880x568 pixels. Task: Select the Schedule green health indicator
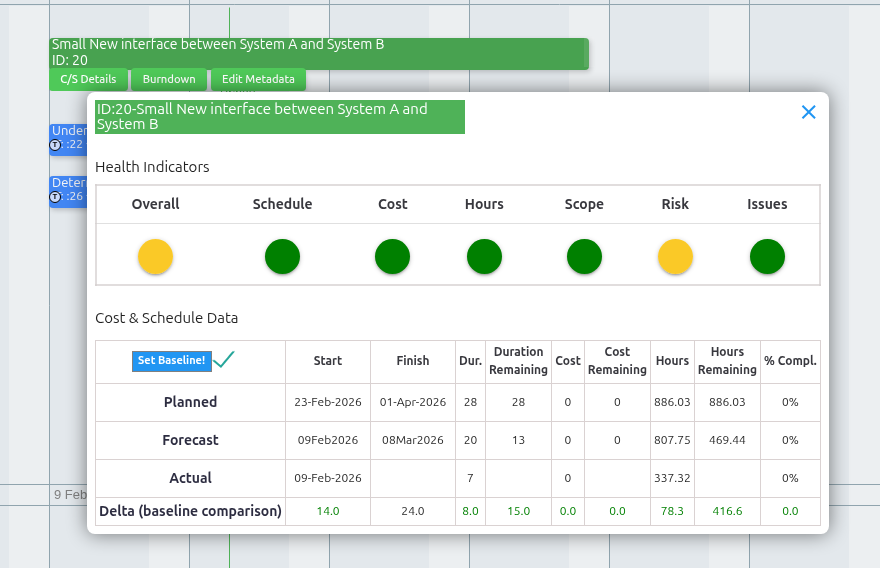(x=282, y=256)
